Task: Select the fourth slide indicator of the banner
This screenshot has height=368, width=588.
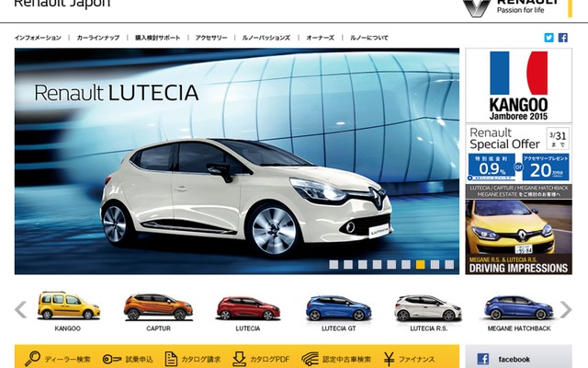Action: pyautogui.click(x=377, y=265)
